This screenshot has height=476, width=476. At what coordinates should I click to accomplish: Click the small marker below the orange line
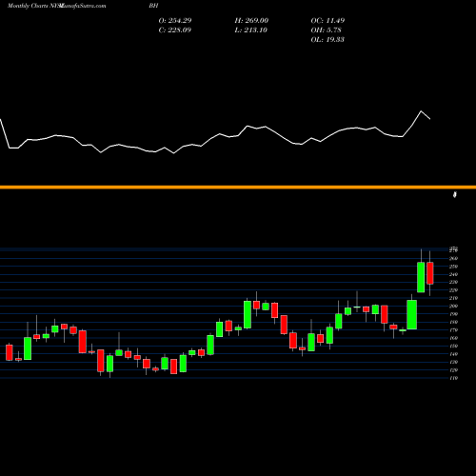[x=455, y=194]
